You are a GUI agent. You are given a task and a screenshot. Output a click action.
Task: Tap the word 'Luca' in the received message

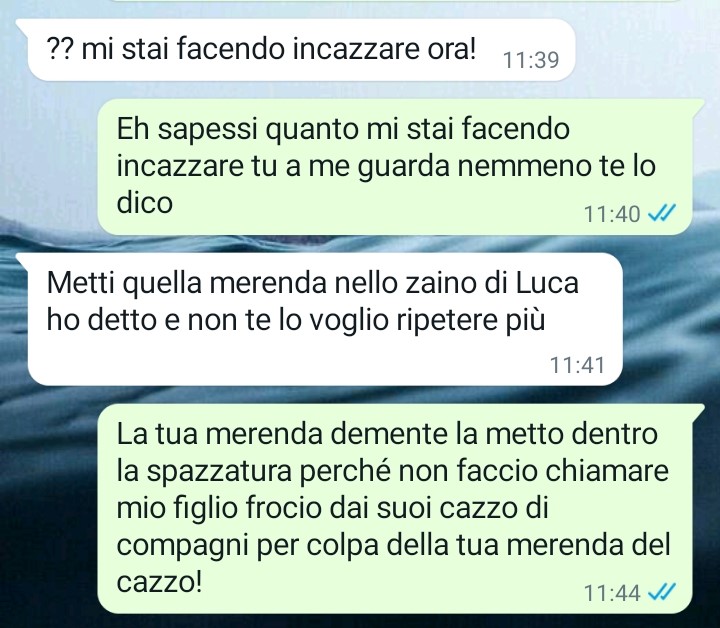547,283
